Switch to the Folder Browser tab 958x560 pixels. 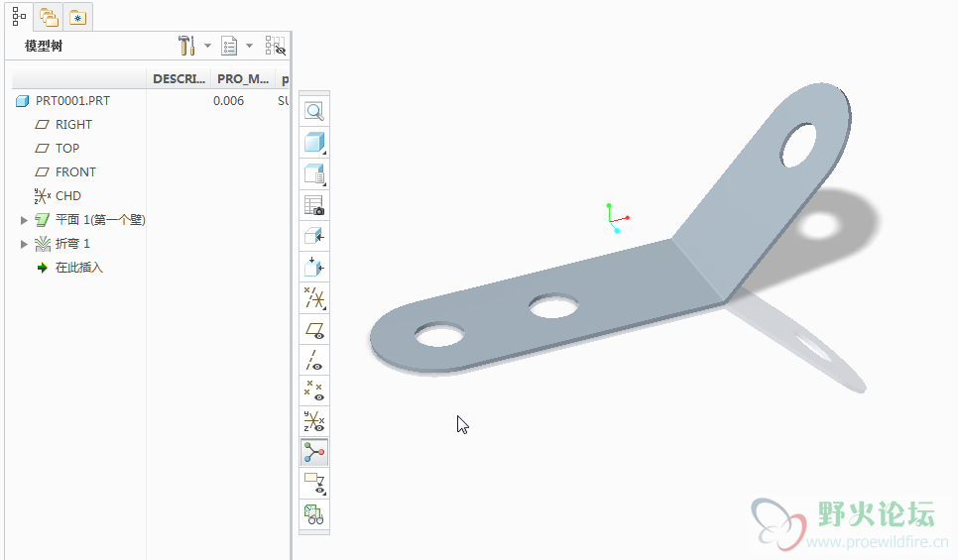point(49,17)
